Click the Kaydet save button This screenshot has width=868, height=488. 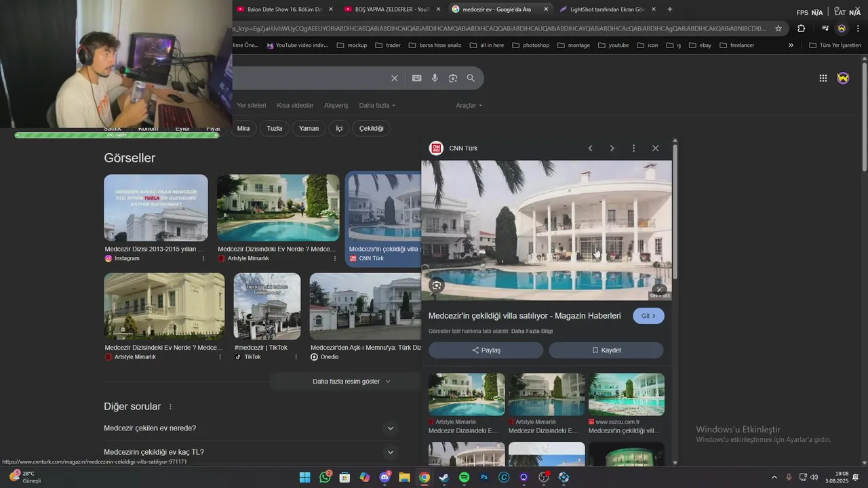(606, 350)
